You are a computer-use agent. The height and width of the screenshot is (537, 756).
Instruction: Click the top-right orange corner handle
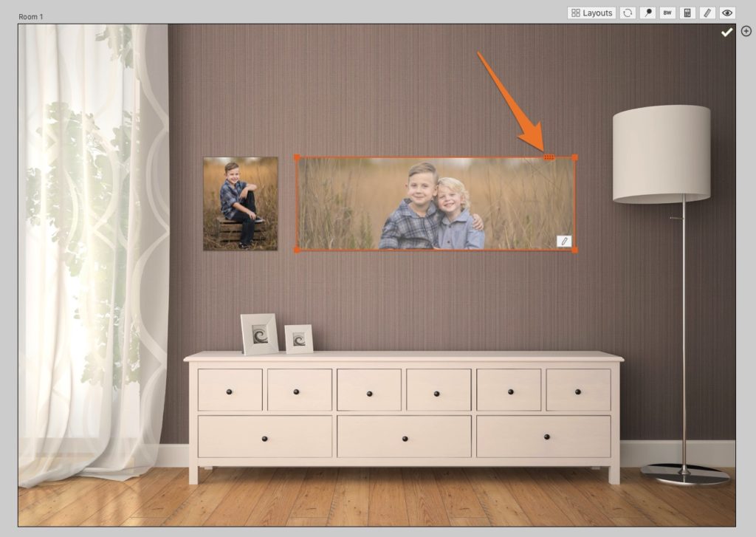click(x=574, y=158)
